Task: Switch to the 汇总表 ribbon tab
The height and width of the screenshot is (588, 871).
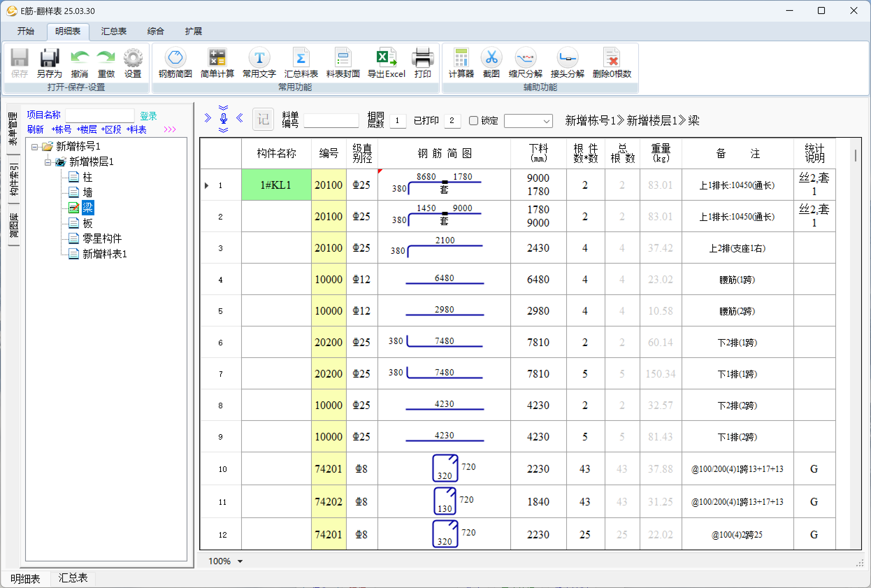Action: [x=114, y=31]
